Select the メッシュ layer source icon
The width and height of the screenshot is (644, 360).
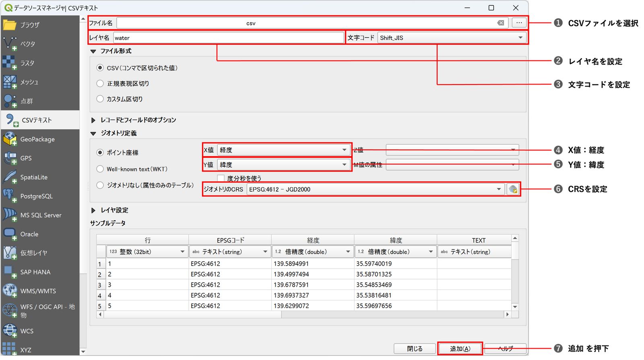coord(10,82)
